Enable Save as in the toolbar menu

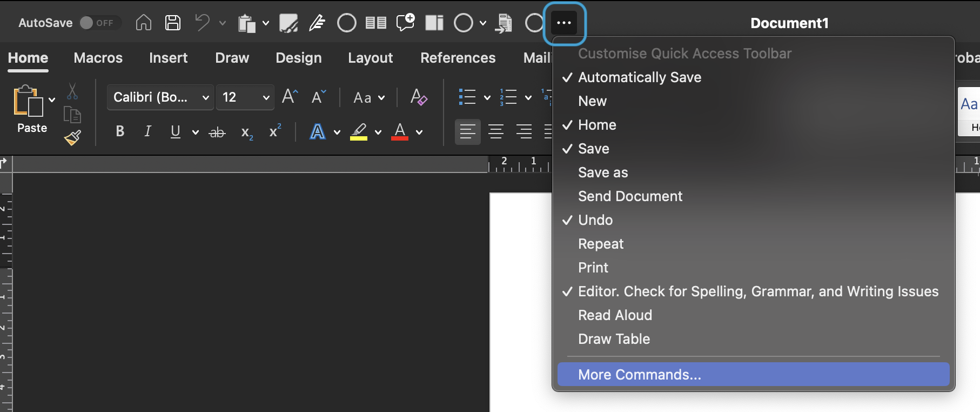(754, 172)
